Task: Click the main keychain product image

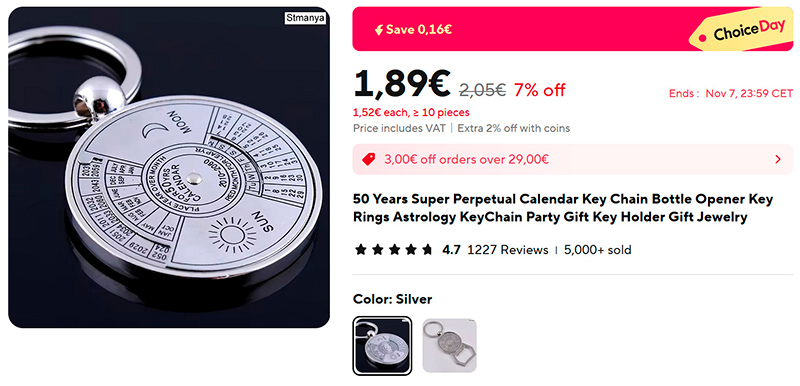Action: (169, 167)
